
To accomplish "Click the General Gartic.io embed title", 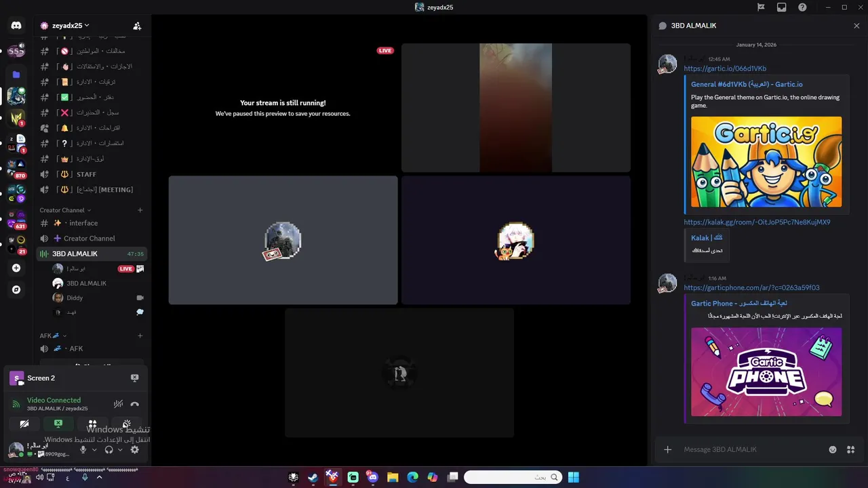I will point(747,84).
